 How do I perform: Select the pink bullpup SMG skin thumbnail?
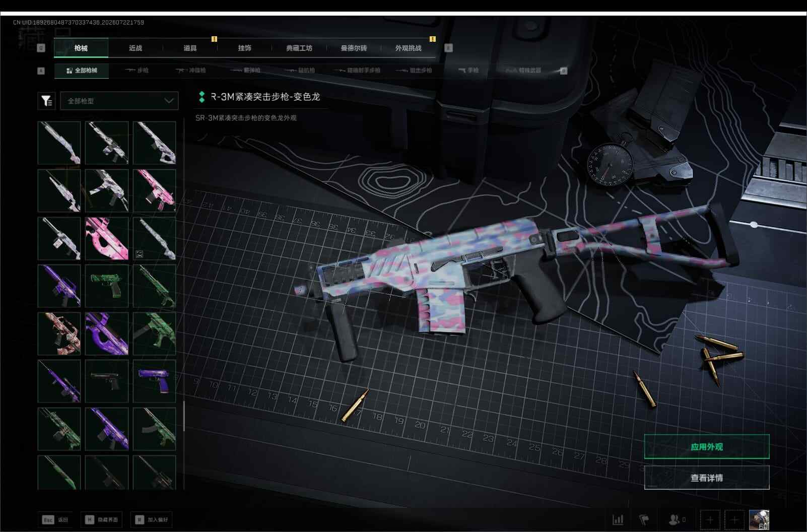pyautogui.click(x=107, y=238)
